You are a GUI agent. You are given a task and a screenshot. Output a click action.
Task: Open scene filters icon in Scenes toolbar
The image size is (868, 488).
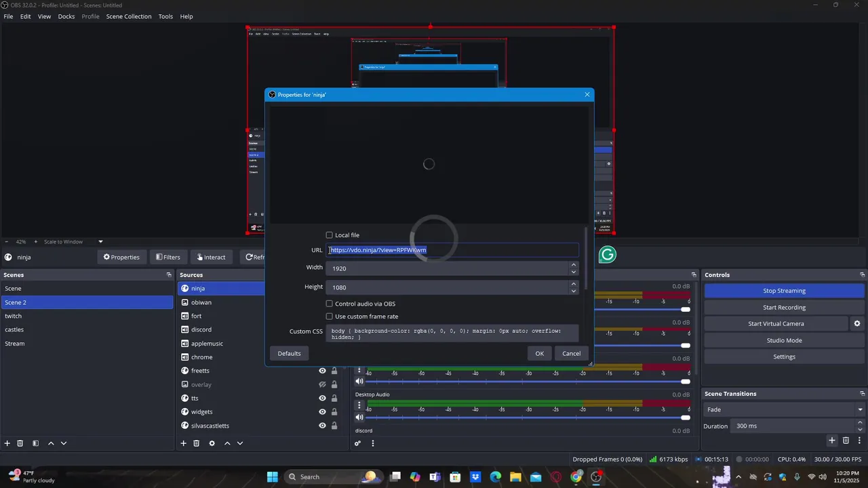tap(36, 443)
